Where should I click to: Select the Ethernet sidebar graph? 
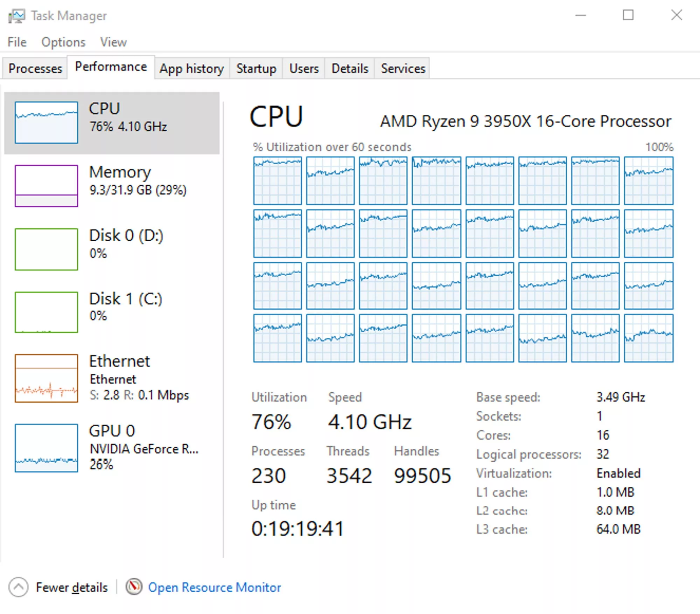click(x=46, y=378)
